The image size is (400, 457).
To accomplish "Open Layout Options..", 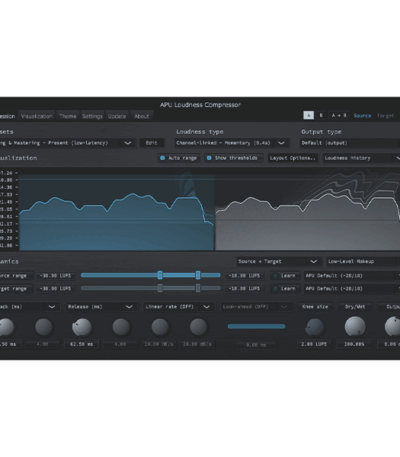I will tap(293, 158).
